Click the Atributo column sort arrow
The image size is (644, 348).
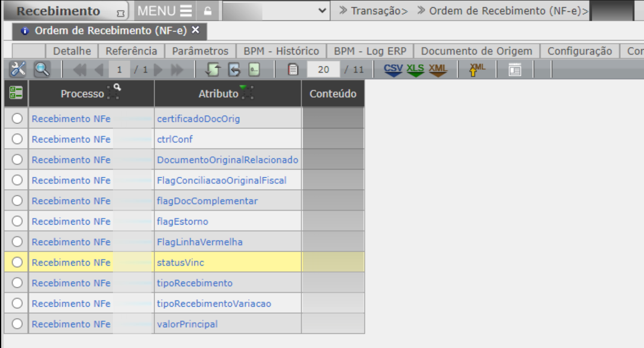pos(243,88)
